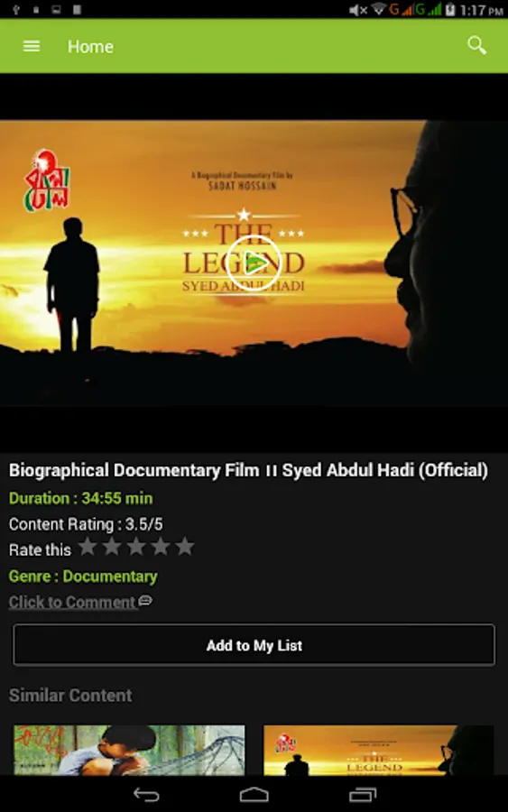Select the Genre : Documentary label
The width and height of the screenshot is (508, 812).
[83, 577]
